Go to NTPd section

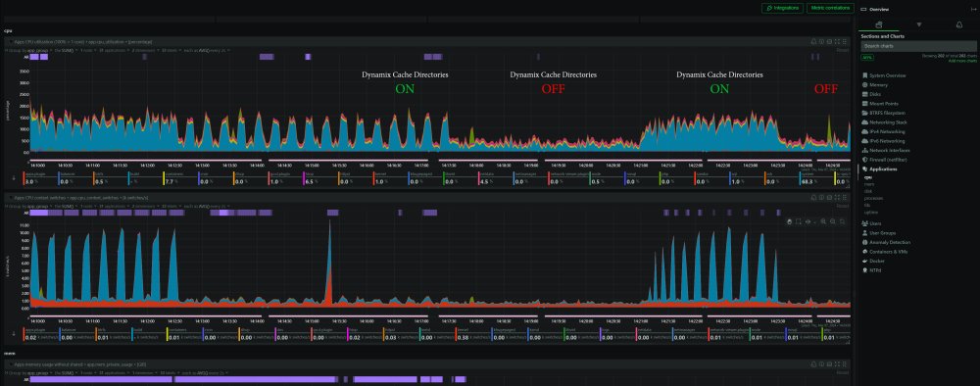coord(875,269)
